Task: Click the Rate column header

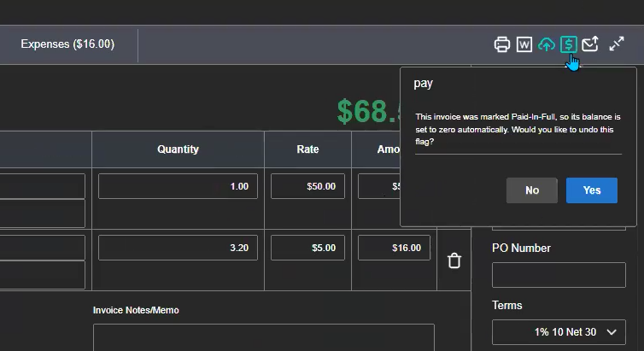Action: 307,149
